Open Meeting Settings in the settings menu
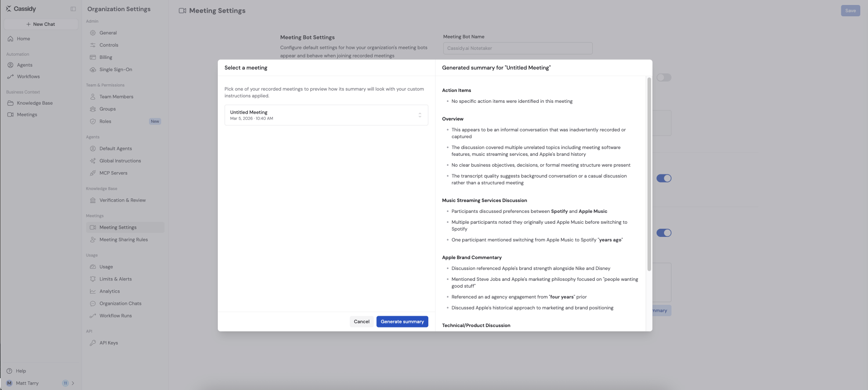The width and height of the screenshot is (868, 390). [125, 227]
